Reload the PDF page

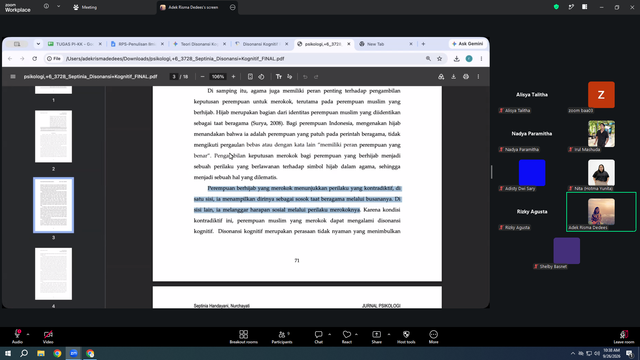tap(35, 59)
